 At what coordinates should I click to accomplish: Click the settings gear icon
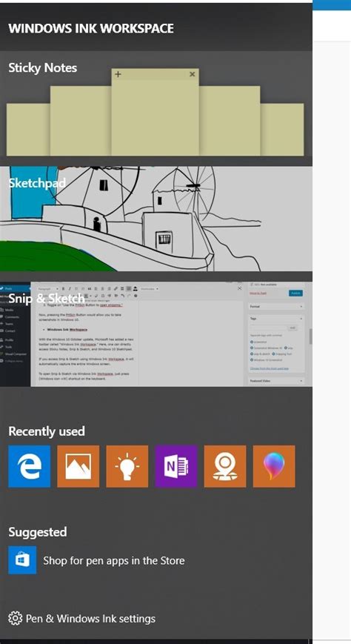coord(16,618)
